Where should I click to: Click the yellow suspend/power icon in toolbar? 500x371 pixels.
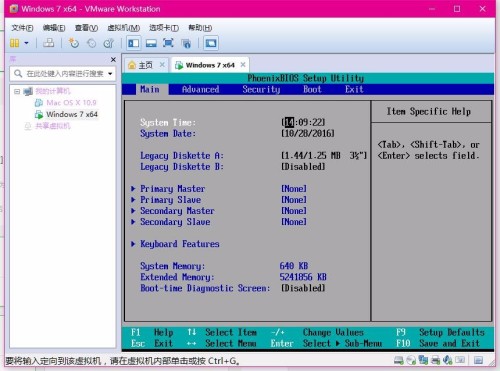14,43
